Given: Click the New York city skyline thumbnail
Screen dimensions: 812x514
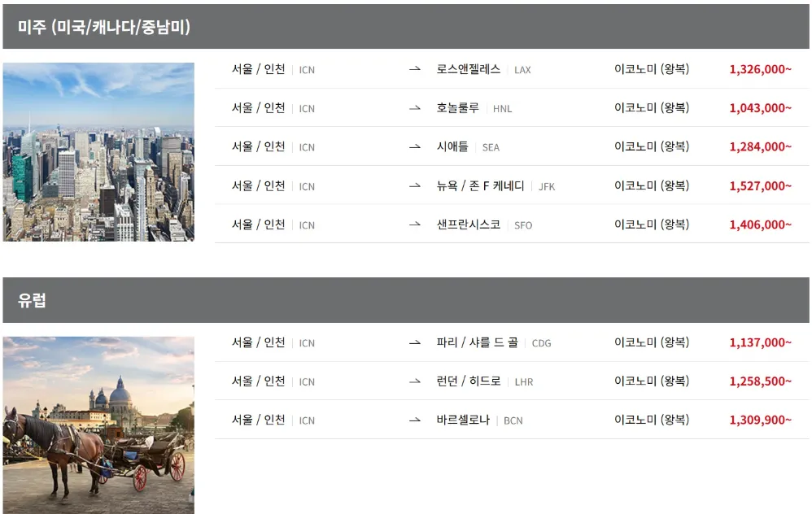Looking at the screenshot, I should click(98, 151).
